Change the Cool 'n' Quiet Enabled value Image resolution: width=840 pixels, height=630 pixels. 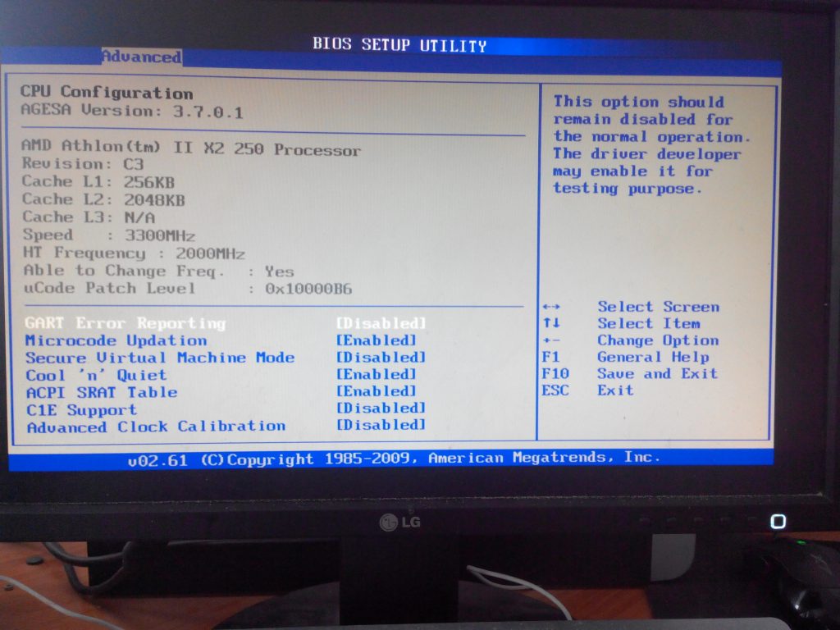click(x=376, y=374)
